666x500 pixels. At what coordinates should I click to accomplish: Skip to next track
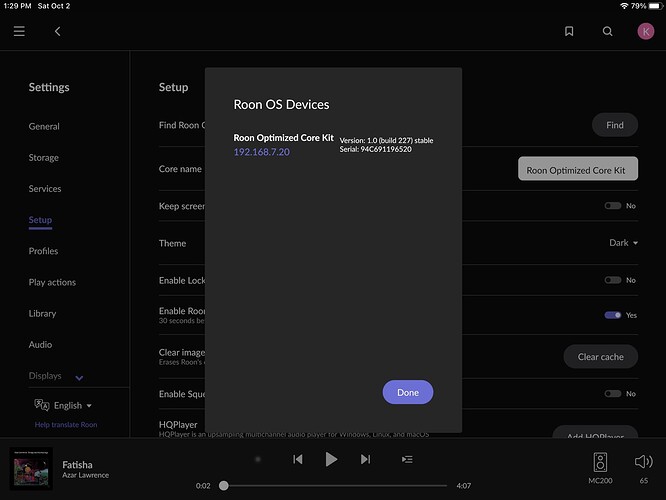365,459
